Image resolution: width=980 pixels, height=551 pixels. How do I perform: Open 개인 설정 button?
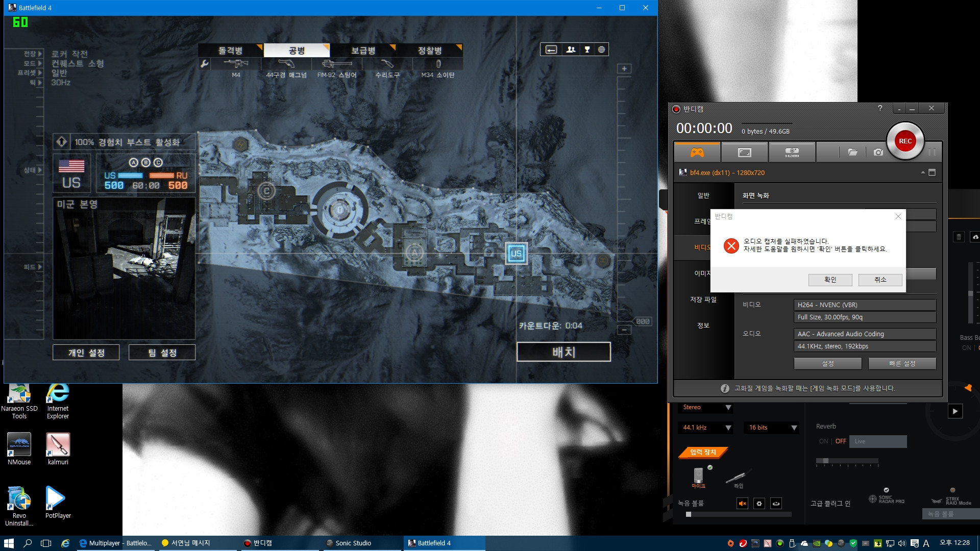click(86, 353)
